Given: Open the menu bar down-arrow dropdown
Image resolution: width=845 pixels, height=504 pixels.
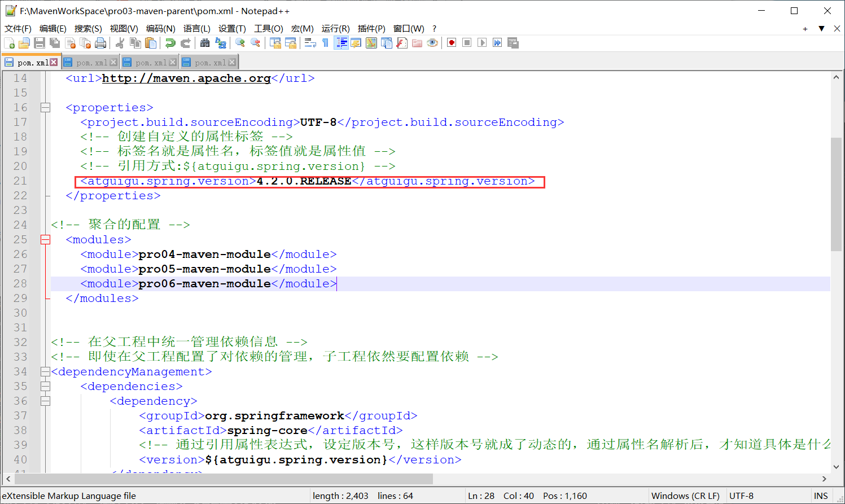Looking at the screenshot, I should coord(821,29).
